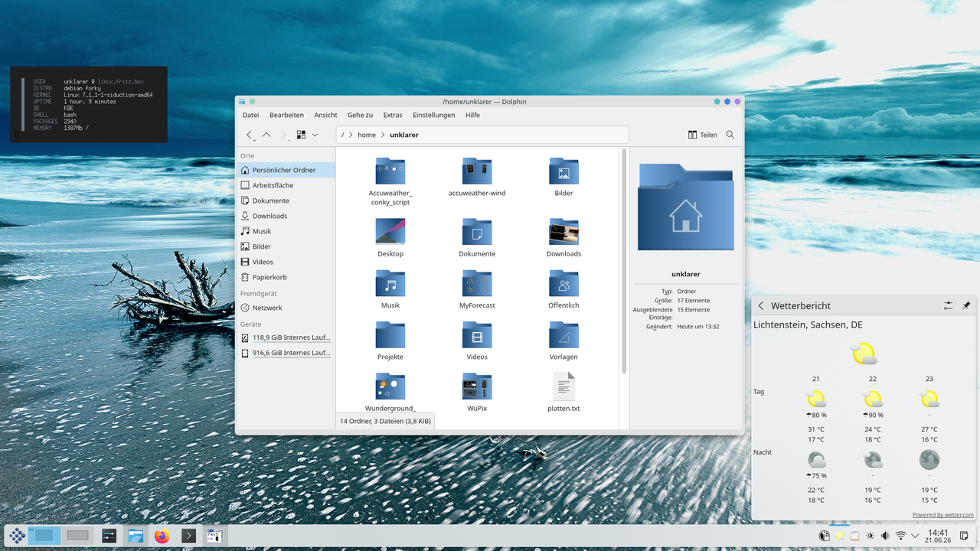980x551 pixels.
Task: Switch to the second virtual desktop in pager
Action: [x=77, y=536]
